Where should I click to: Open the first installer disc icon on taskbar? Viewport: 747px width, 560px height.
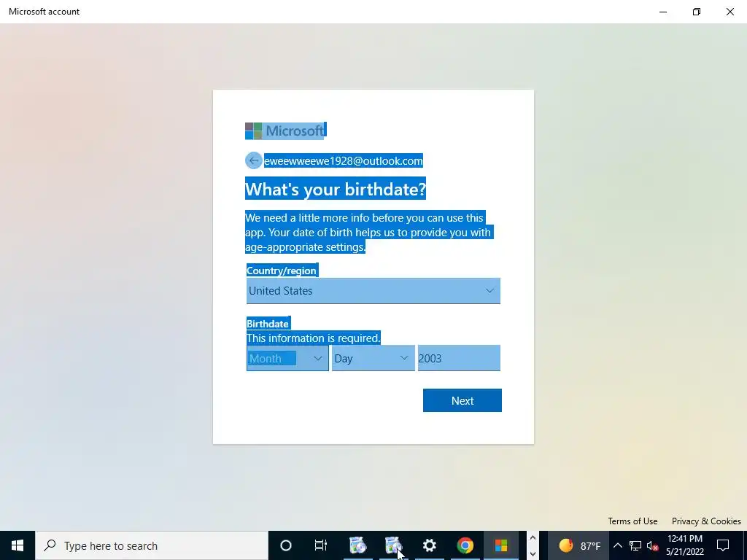click(357, 545)
